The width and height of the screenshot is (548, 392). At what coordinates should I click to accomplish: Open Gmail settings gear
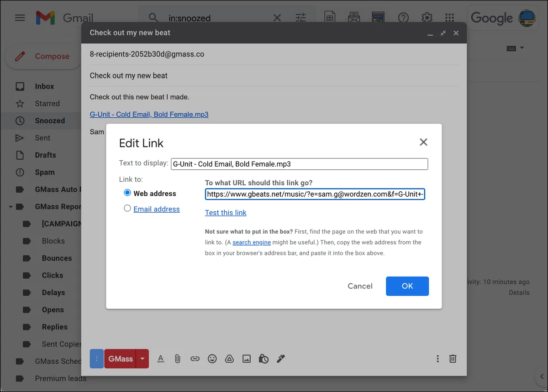click(x=427, y=18)
